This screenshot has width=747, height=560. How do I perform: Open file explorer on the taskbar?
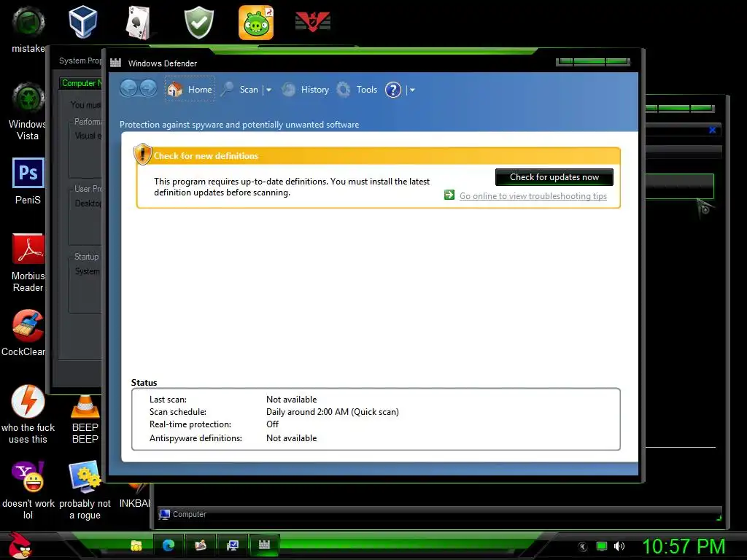click(136, 545)
